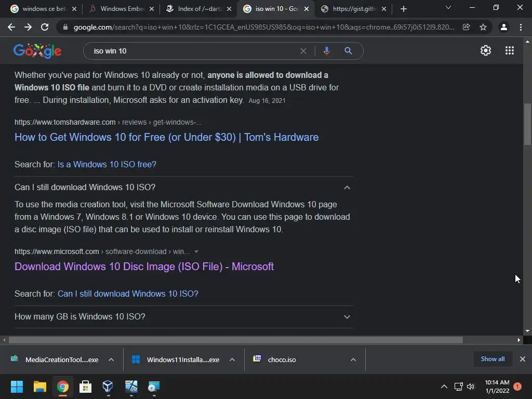Search for 'Can I still download Windows 10 ISO?'
The height and width of the screenshot is (399, 532).
[128, 294]
